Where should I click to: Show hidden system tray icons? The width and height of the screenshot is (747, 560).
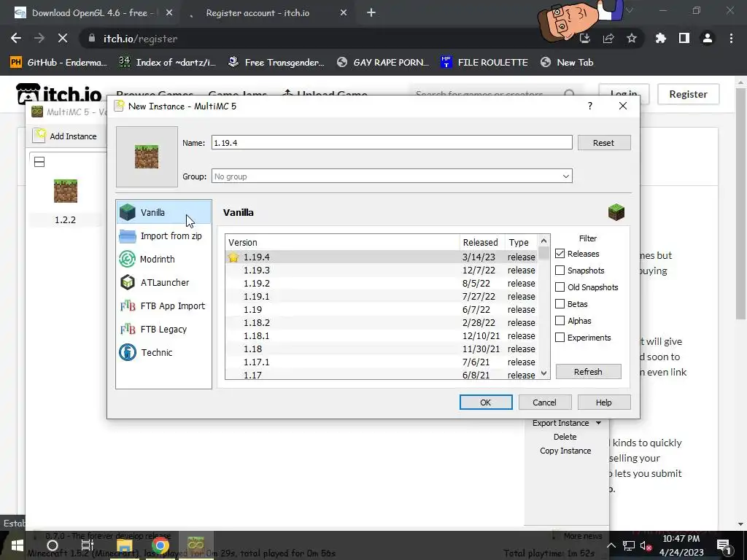pyautogui.click(x=611, y=545)
